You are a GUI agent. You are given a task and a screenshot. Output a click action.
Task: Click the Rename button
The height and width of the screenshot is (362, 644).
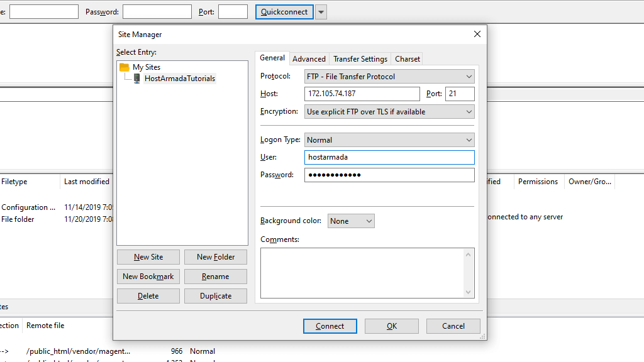point(216,277)
